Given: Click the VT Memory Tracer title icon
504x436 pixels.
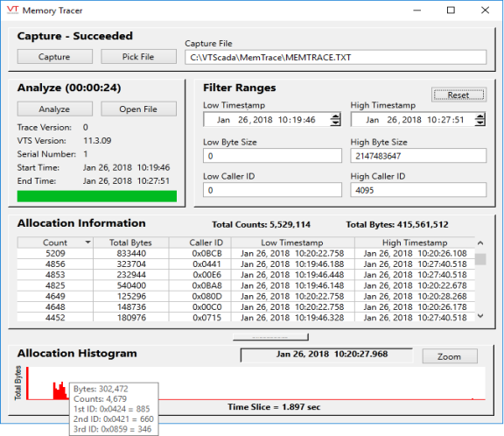Looking at the screenshot, I should [x=12, y=10].
